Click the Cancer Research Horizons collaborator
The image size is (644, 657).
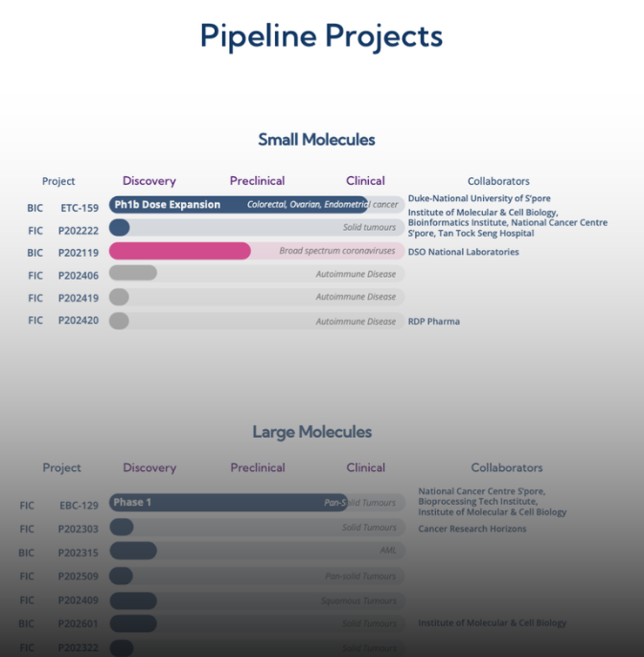tap(472, 529)
